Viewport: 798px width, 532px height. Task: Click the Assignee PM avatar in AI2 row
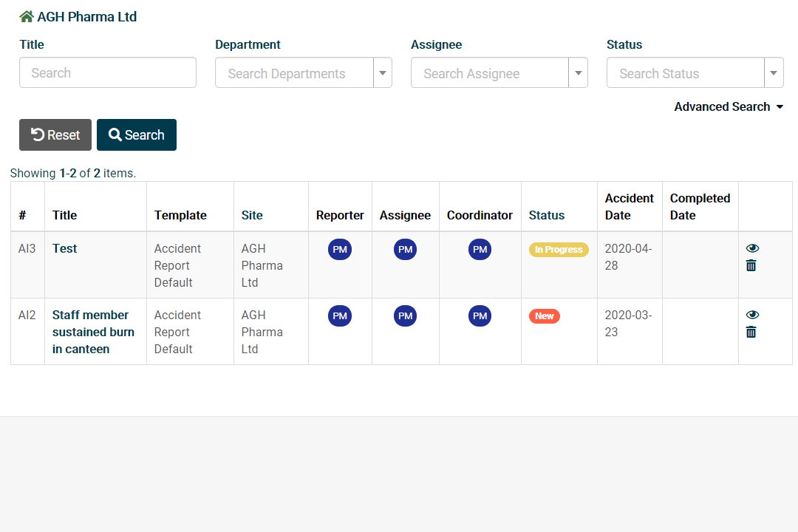click(405, 316)
